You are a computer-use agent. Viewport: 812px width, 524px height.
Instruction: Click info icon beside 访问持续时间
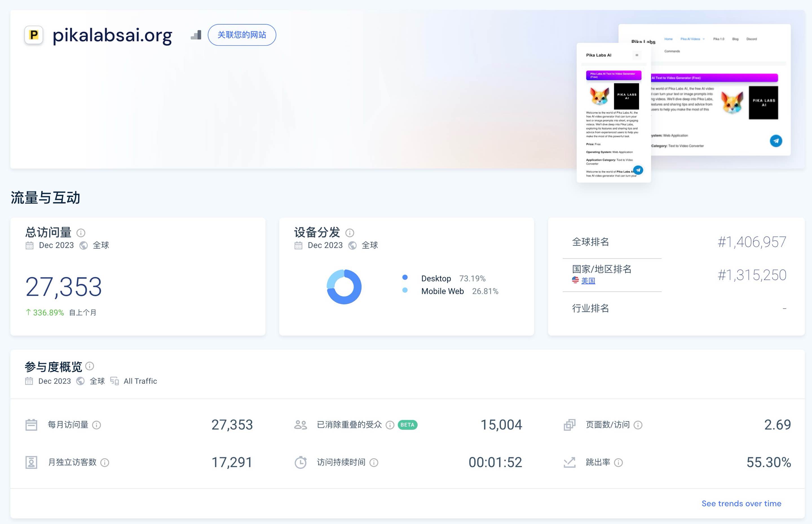click(374, 463)
